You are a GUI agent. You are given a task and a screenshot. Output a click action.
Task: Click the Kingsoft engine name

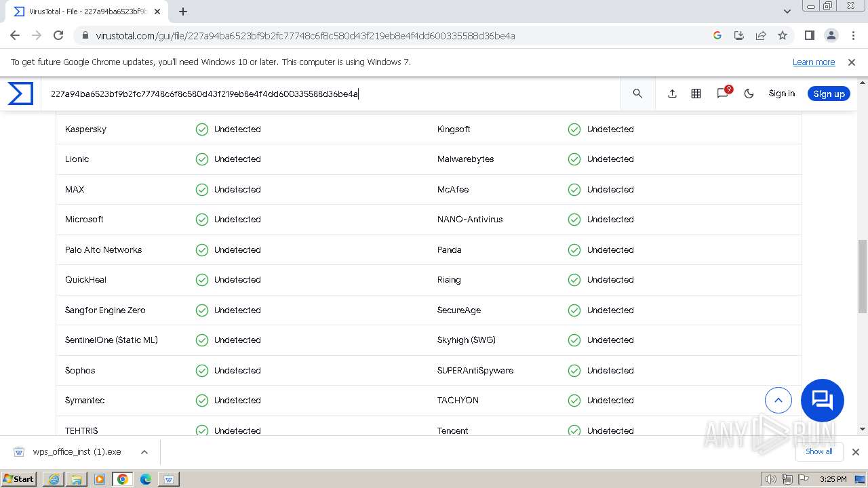(x=454, y=129)
